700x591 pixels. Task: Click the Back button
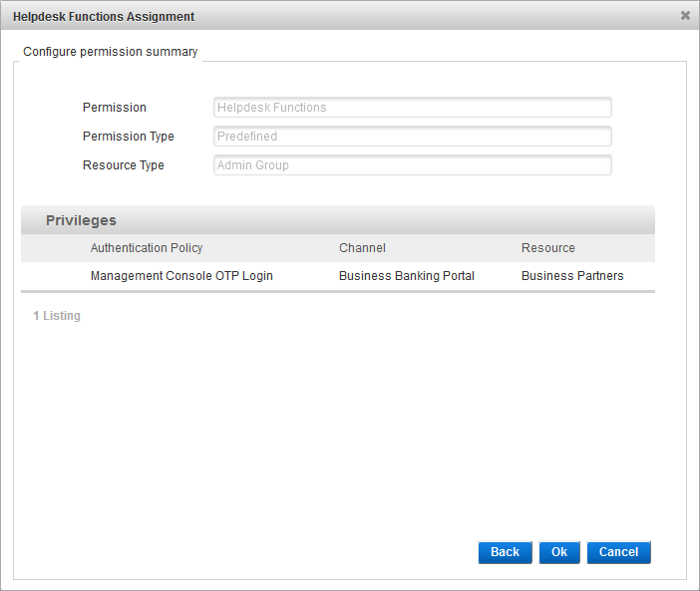[505, 552]
